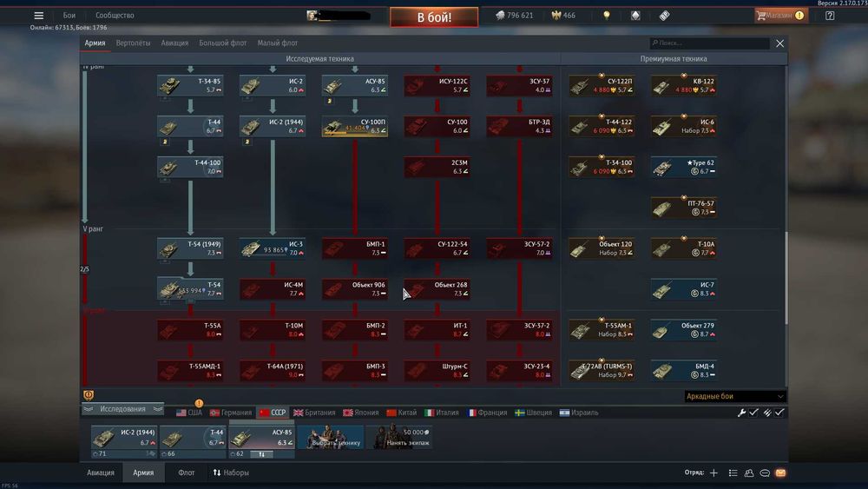The width and height of the screenshot is (868, 489).
Task: Select the Италия nation tab
Action: [x=442, y=413]
